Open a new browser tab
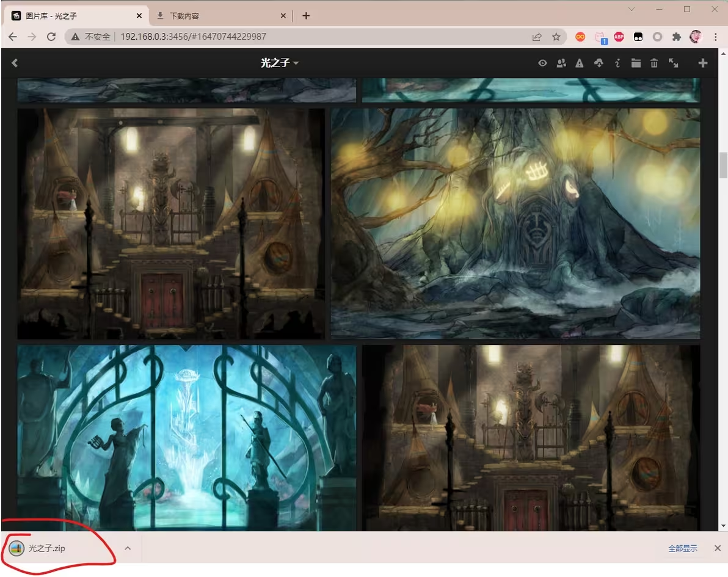 click(x=306, y=16)
